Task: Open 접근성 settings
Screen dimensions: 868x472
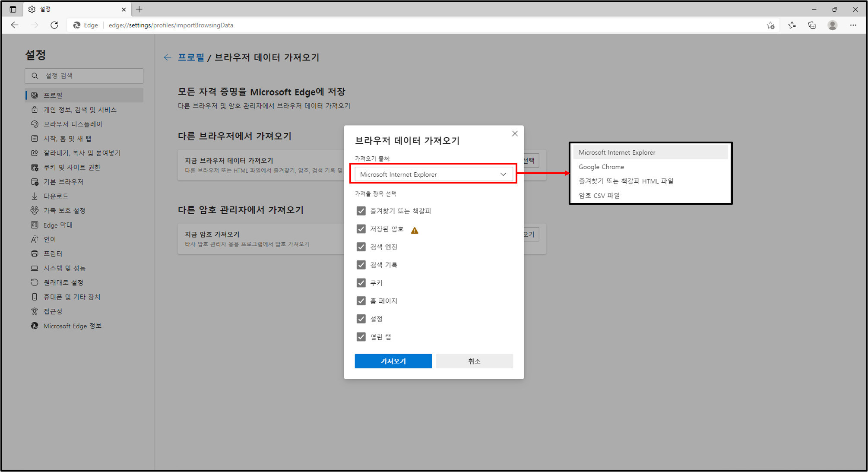Action: pyautogui.click(x=84, y=311)
